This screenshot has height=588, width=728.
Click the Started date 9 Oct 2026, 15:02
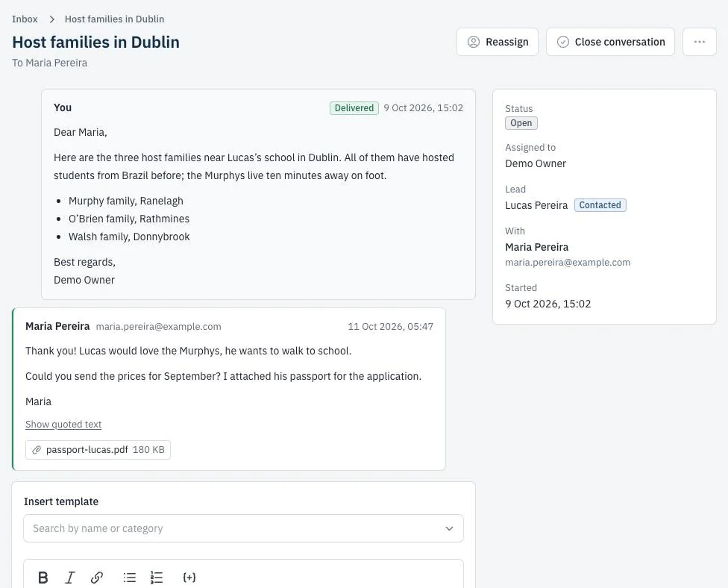[x=547, y=304]
